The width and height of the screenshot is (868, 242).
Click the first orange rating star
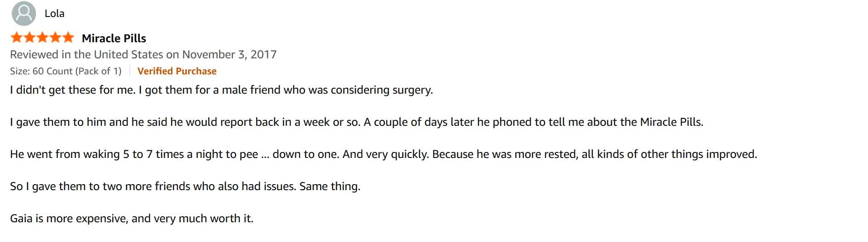(x=17, y=38)
